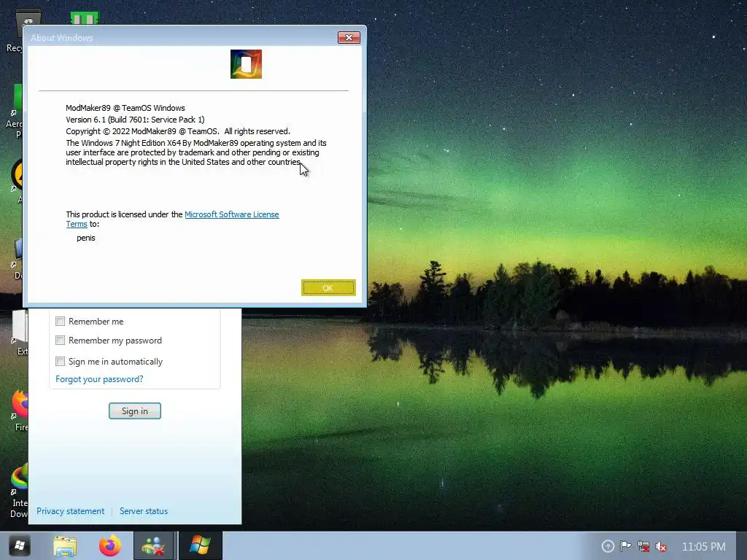Open the 11:05 PM clock
Image resolution: width=747 pixels, height=560 pixels.
[x=704, y=547]
